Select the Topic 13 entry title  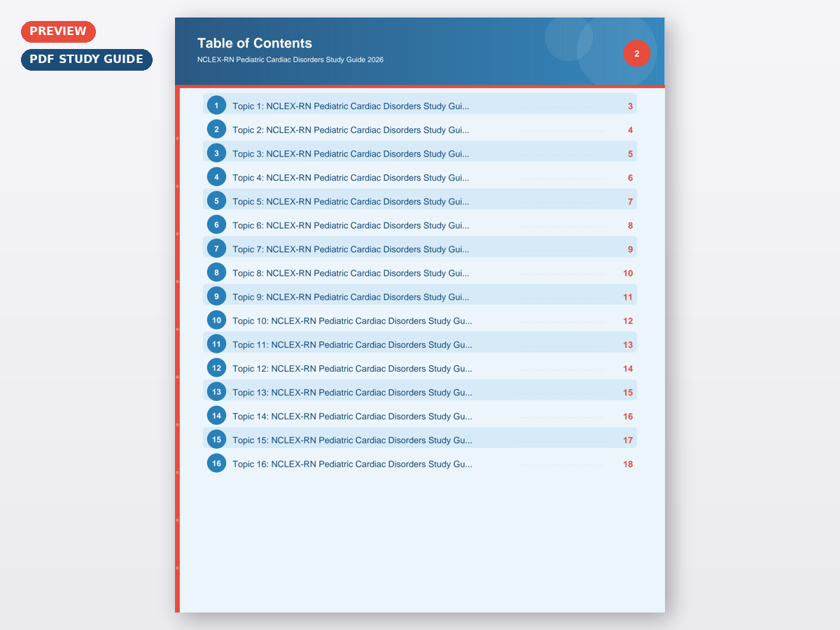[x=352, y=392]
